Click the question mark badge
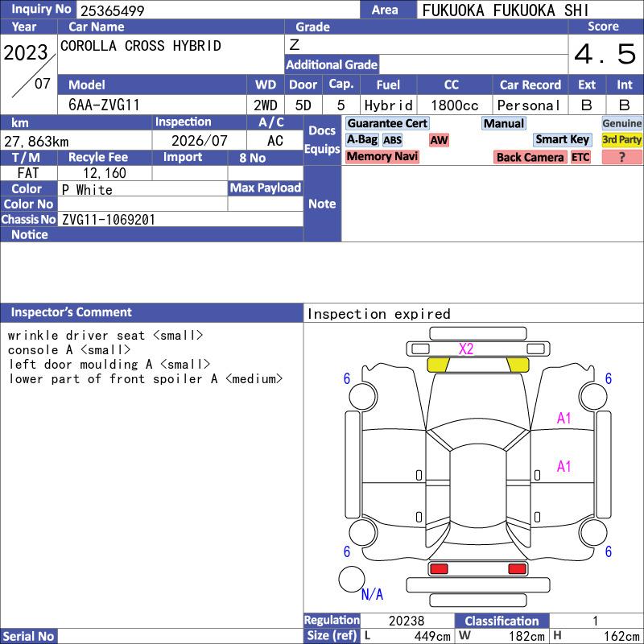The width and height of the screenshot is (644, 644). click(621, 157)
